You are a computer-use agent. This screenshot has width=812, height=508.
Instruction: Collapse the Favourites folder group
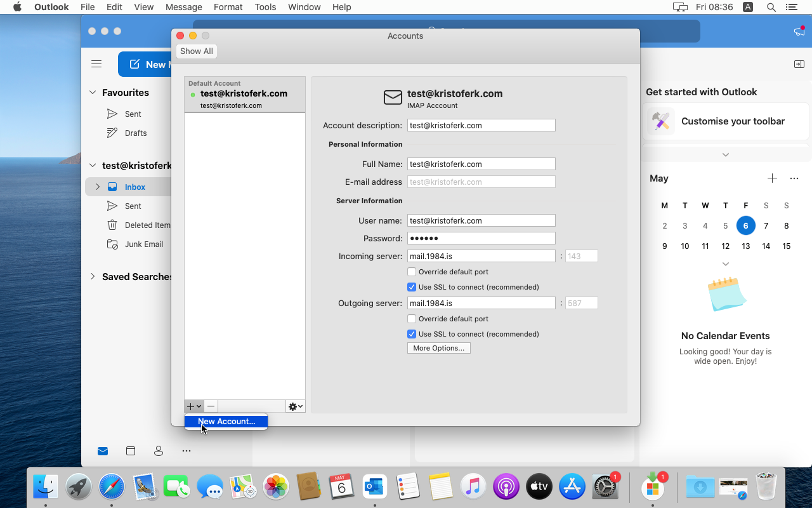click(x=93, y=93)
